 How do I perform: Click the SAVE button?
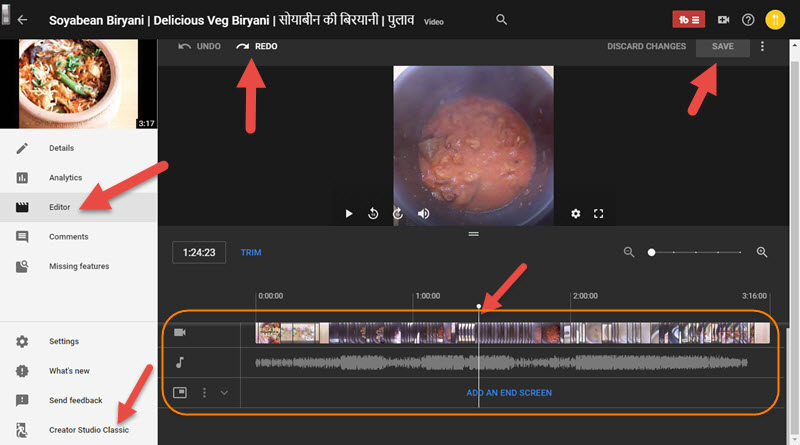pyautogui.click(x=722, y=46)
